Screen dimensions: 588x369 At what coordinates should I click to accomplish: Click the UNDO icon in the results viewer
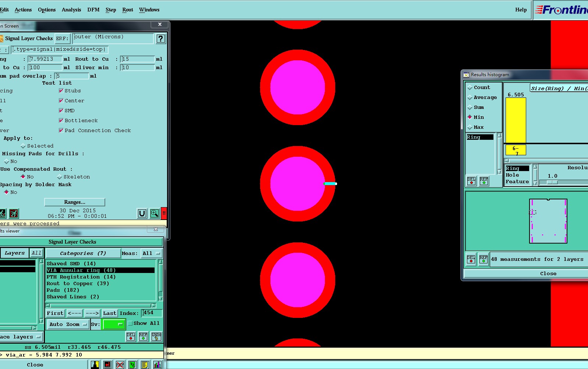(x=156, y=336)
